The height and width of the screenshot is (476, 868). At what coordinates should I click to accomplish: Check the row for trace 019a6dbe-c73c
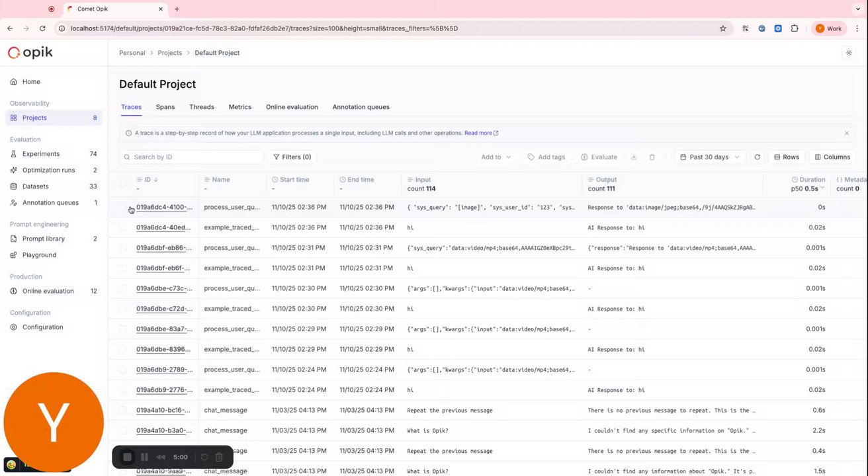click(x=122, y=289)
